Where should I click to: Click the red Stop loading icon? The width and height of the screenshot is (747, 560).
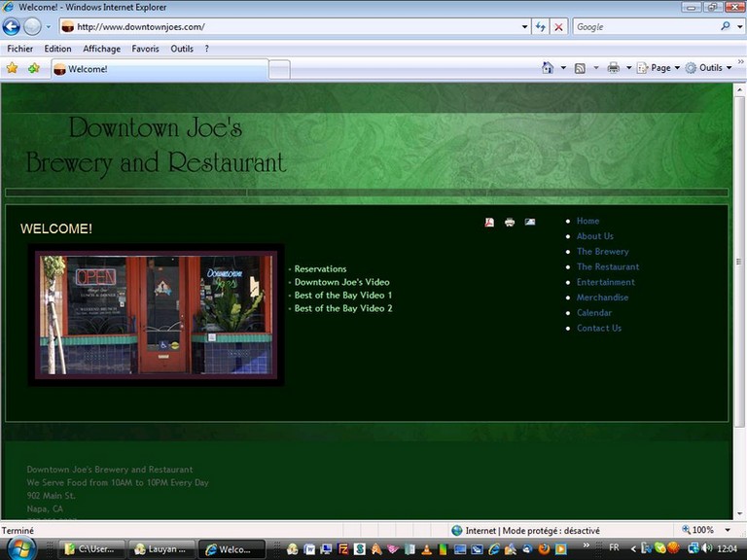[x=558, y=26]
